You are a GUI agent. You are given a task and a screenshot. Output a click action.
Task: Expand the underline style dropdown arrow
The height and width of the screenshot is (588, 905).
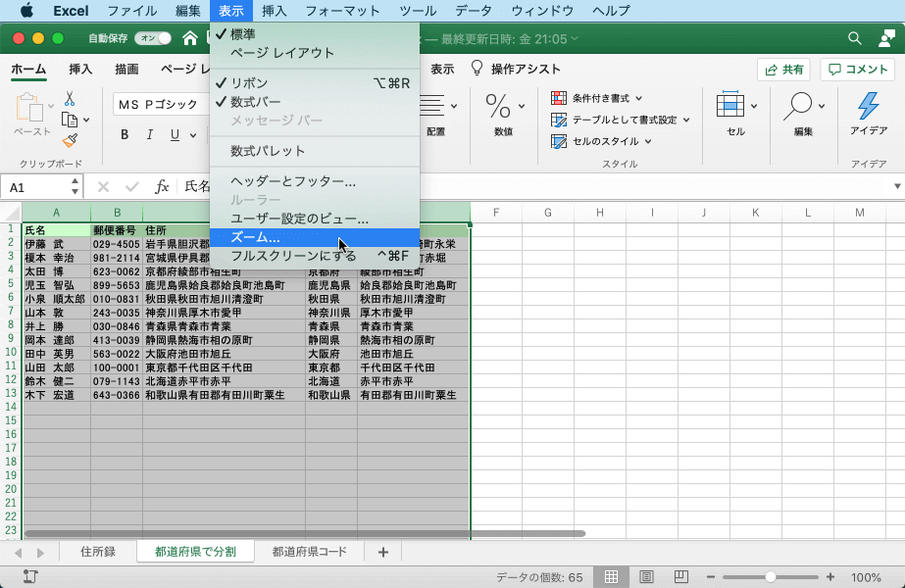(193, 135)
